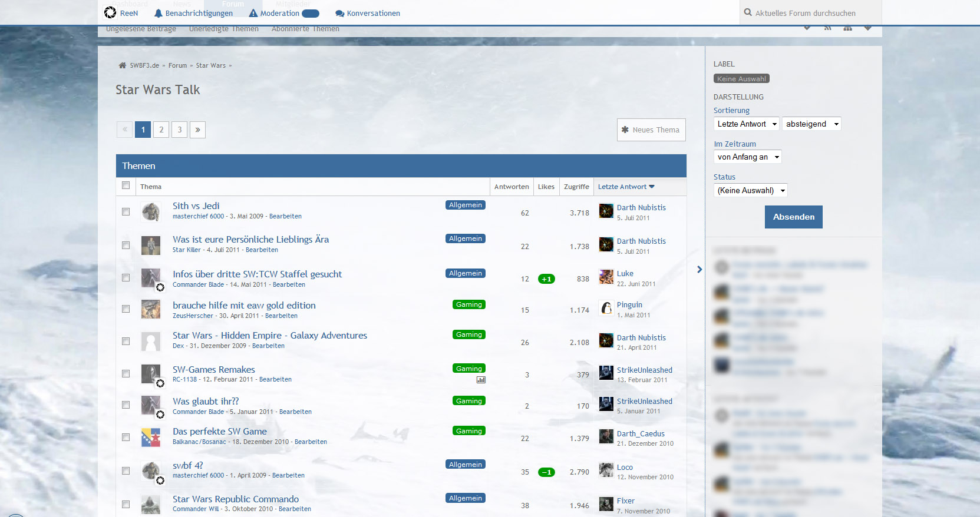Open the absteigend order dropdown
The width and height of the screenshot is (980, 517).
(811, 124)
